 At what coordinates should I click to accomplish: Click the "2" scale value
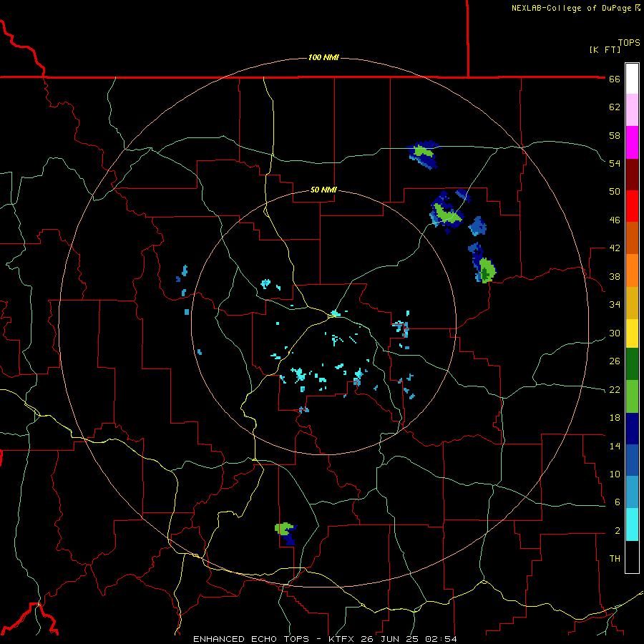(x=618, y=531)
